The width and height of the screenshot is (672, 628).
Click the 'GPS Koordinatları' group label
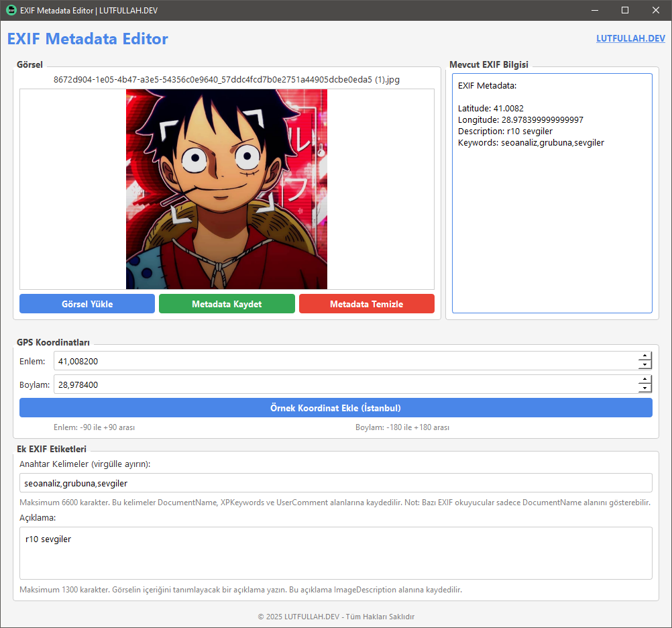coord(53,342)
